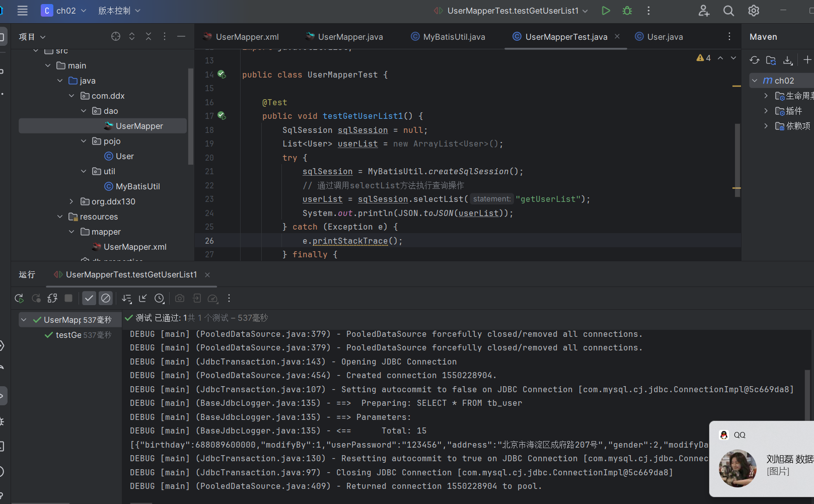Hide the project tool window
The width and height of the screenshot is (814, 504).
(181, 36)
